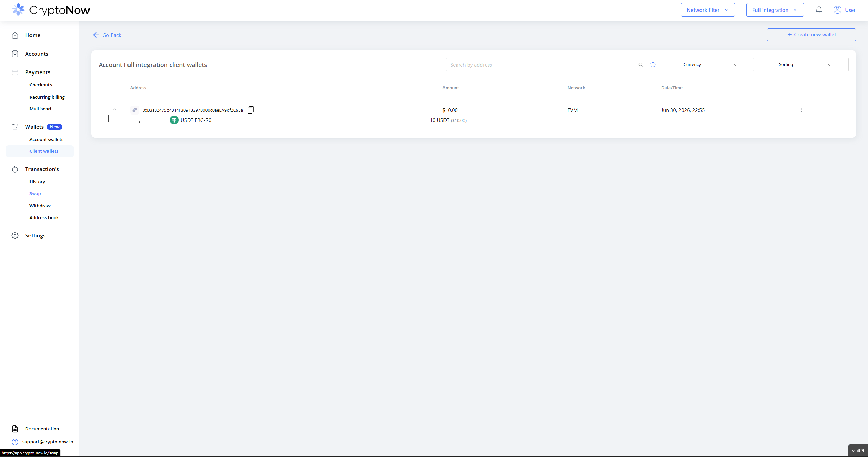Open Checkouts submenu
The image size is (868, 457).
coord(41,85)
